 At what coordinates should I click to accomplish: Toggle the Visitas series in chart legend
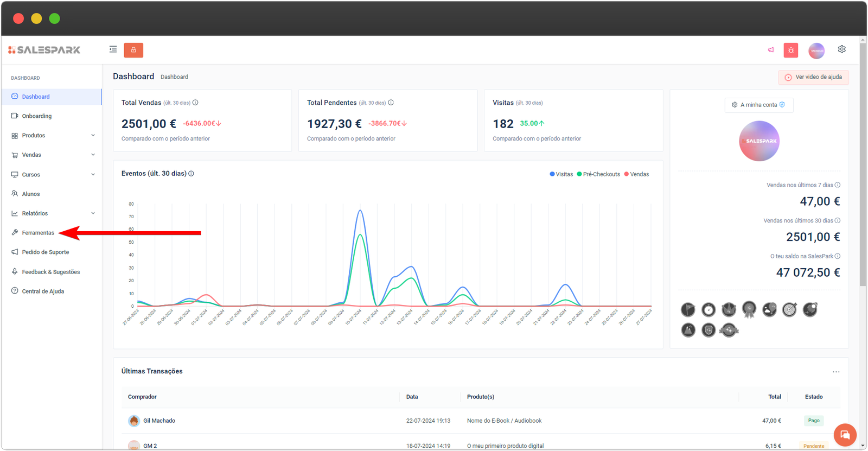tap(561, 174)
